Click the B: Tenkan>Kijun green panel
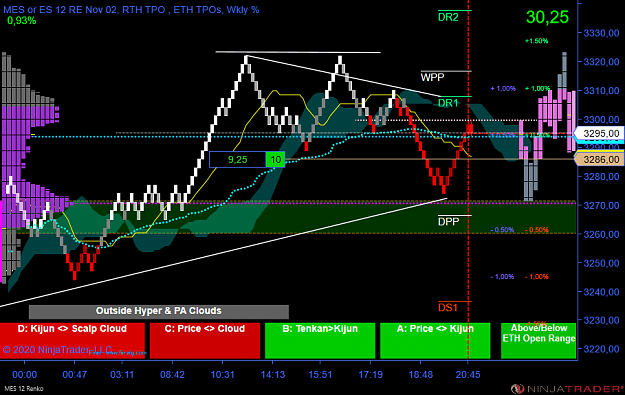 320,341
